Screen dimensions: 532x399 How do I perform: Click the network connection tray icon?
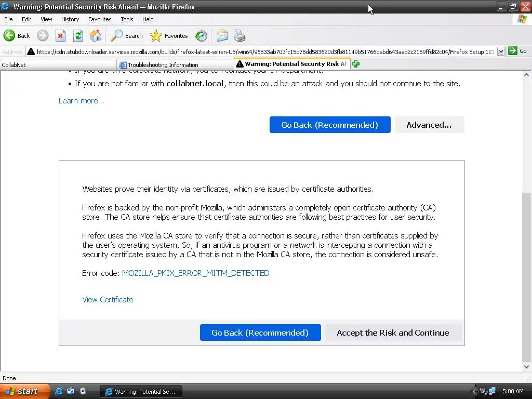[x=493, y=391]
